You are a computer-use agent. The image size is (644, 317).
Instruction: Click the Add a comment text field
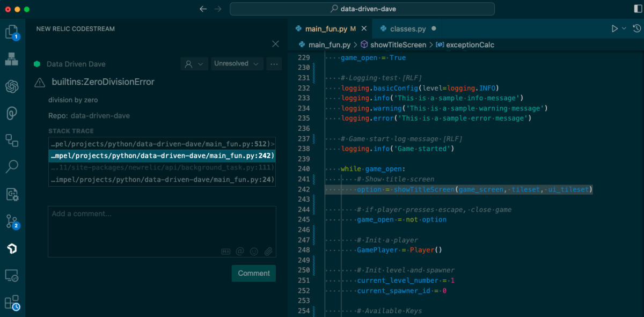coord(162,225)
